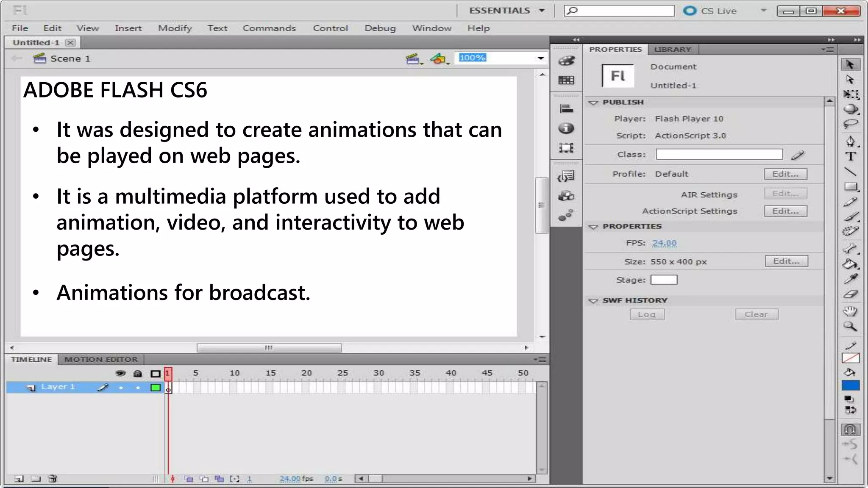
Task: Select the Lasso tool
Action: coord(851,124)
